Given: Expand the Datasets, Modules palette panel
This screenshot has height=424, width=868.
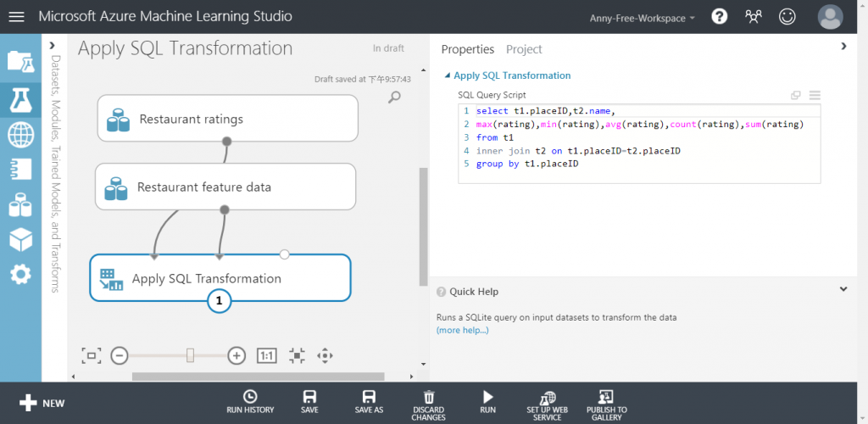Looking at the screenshot, I should click(52, 46).
